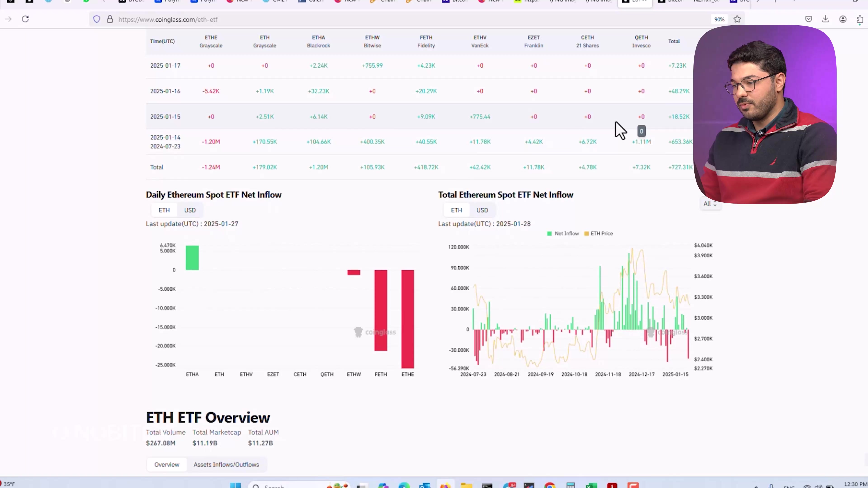868x488 pixels.
Task: Click the EZET Franklin column header
Action: click(x=534, y=41)
